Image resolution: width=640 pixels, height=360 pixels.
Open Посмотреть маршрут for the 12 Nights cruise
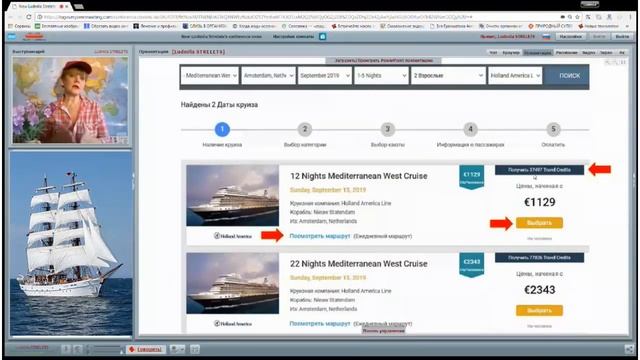320,236
